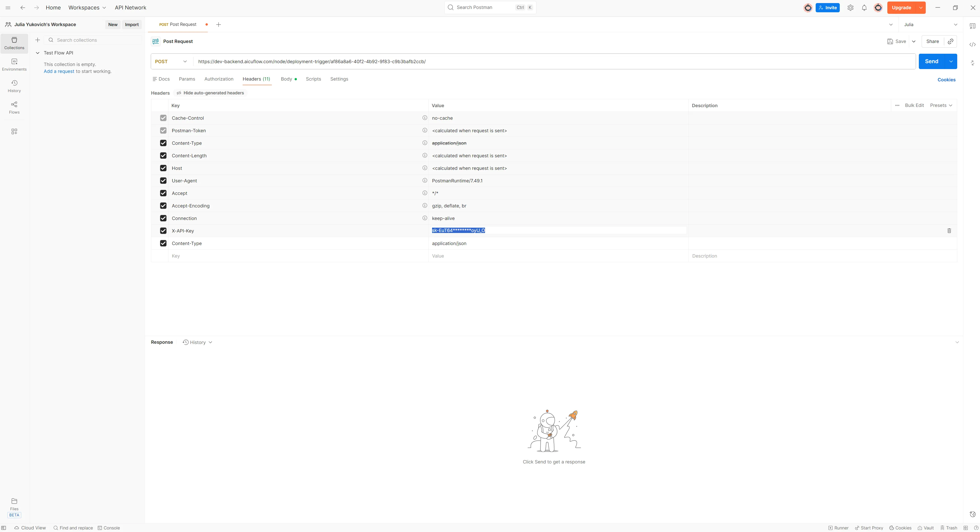Screen dimensions: 980x532
Task: Open the Flows sidebar icon
Action: 14,107
